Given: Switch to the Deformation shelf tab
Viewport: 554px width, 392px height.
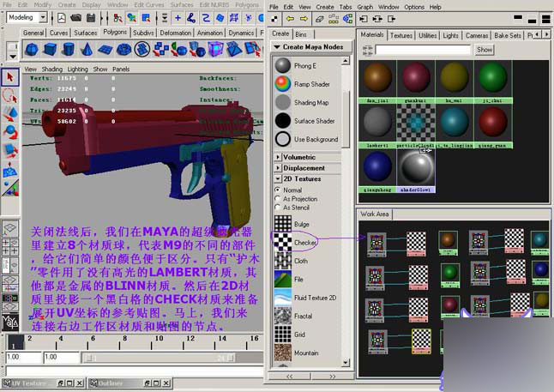Looking at the screenshot, I should pos(176,33).
